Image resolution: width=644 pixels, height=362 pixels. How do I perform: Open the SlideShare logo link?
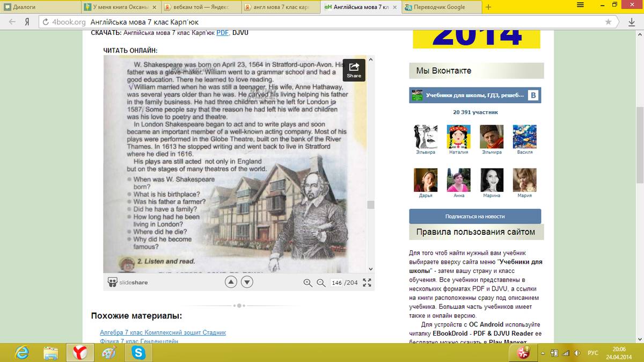click(128, 283)
